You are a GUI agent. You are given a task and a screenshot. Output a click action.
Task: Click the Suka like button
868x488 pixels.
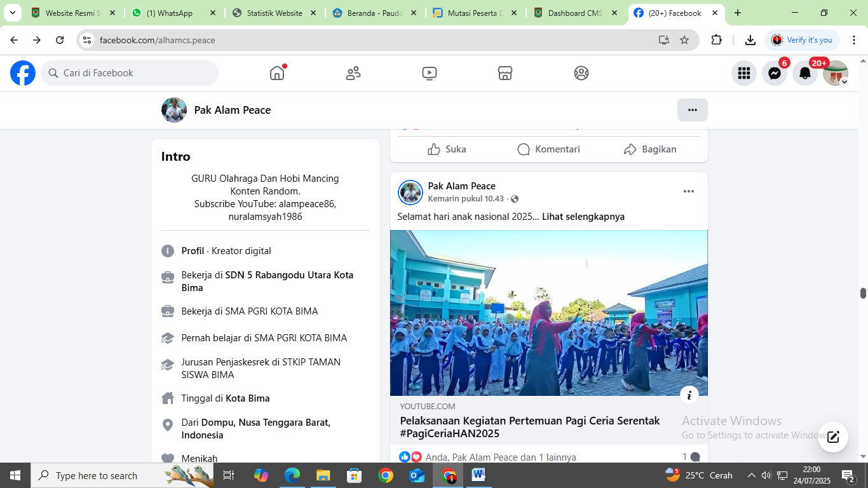point(447,149)
